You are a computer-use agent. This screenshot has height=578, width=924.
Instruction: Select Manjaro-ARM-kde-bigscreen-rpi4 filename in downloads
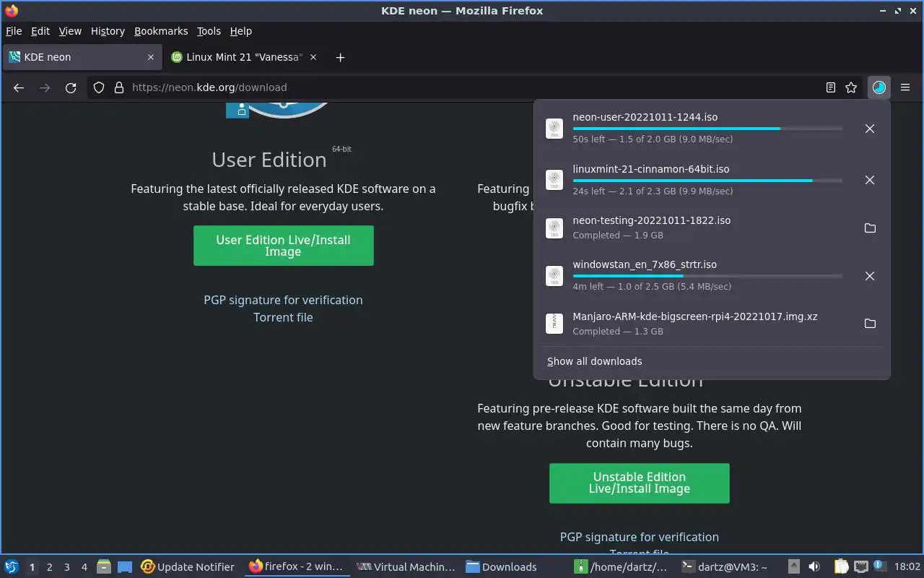tap(694, 316)
